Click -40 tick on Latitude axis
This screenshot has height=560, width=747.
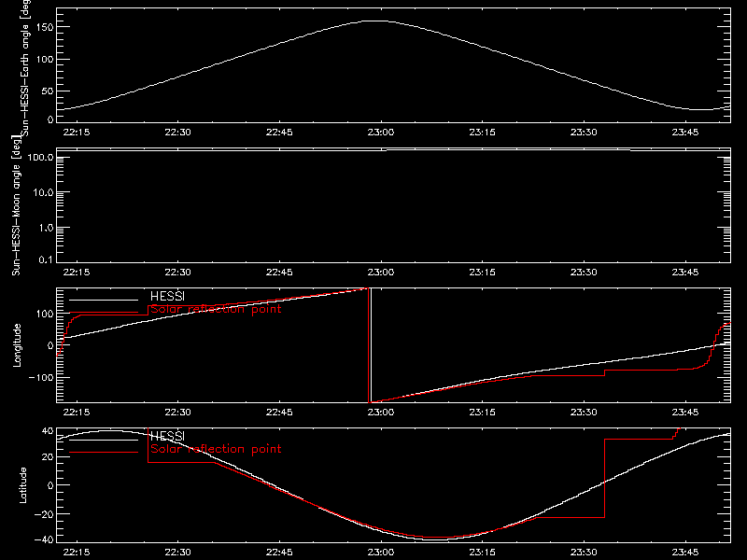(44, 540)
